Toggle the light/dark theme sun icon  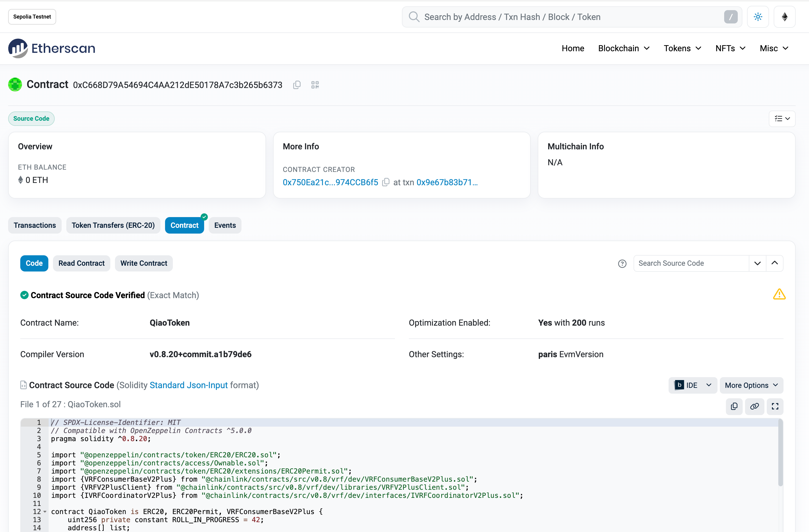click(x=758, y=17)
